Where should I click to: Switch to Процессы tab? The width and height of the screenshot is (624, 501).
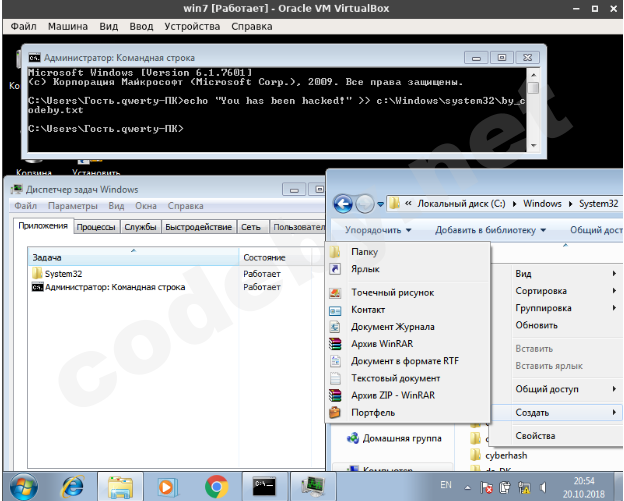point(96,227)
